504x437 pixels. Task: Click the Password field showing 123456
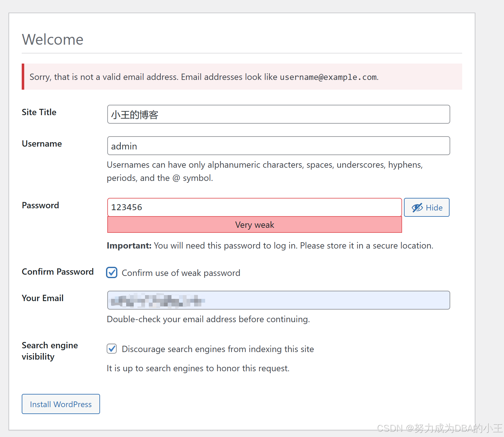point(255,207)
